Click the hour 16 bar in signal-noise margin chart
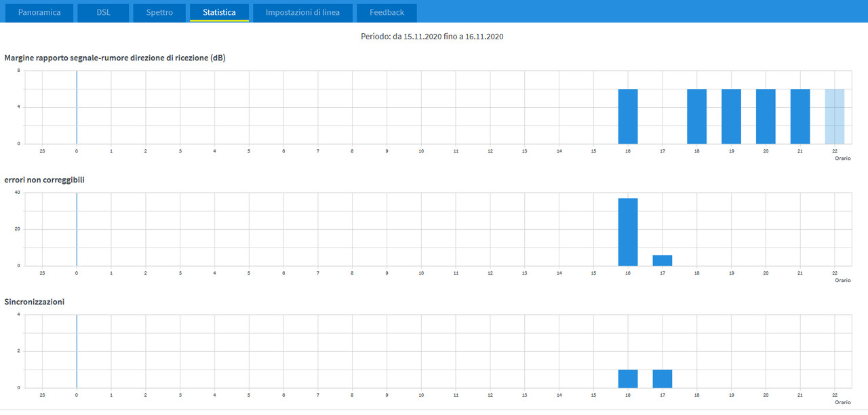The width and height of the screenshot is (868, 415). (x=628, y=117)
